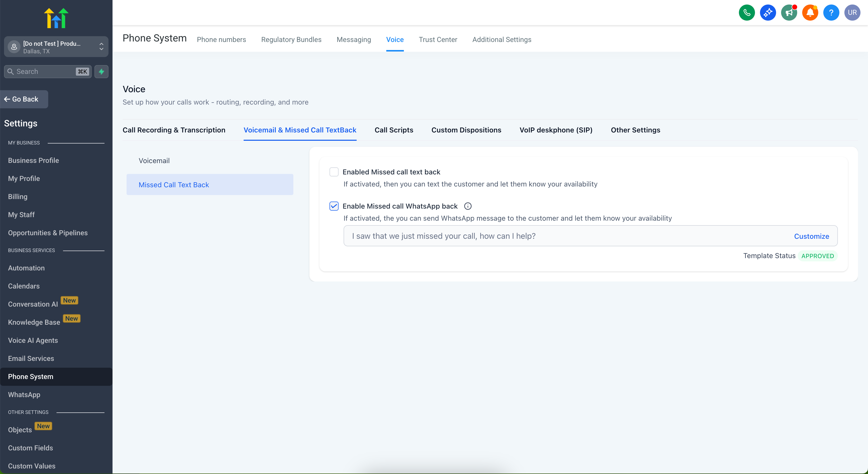This screenshot has height=474, width=868.
Task: Open the Call Scripts sub-tab
Action: click(394, 130)
